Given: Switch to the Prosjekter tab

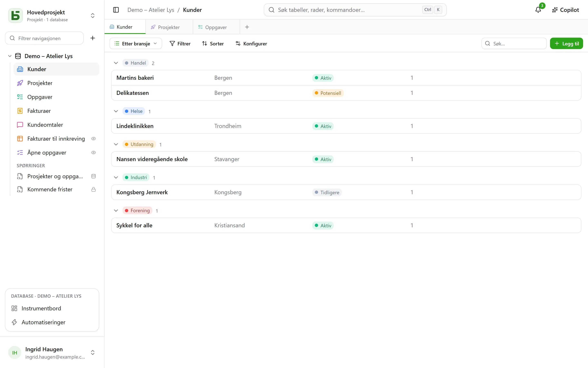Looking at the screenshot, I should [169, 27].
